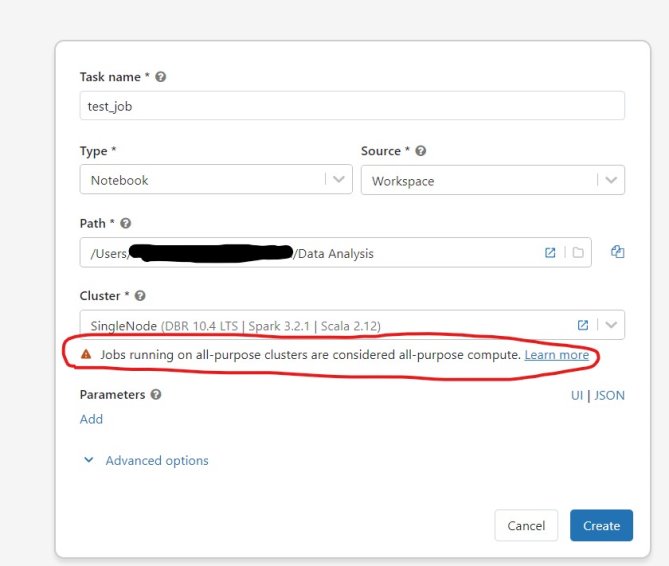669x566 pixels.
Task: Open notebook path in new tab icon
Action: [x=550, y=253]
